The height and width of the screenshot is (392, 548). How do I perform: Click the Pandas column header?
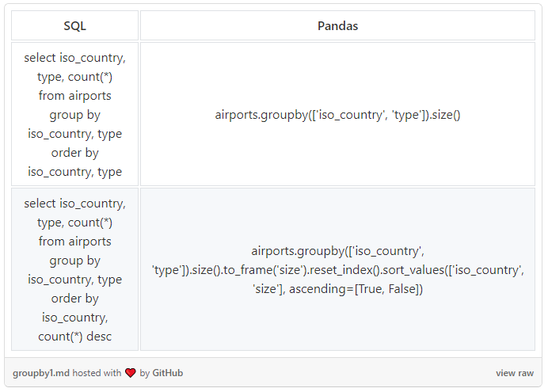point(337,25)
